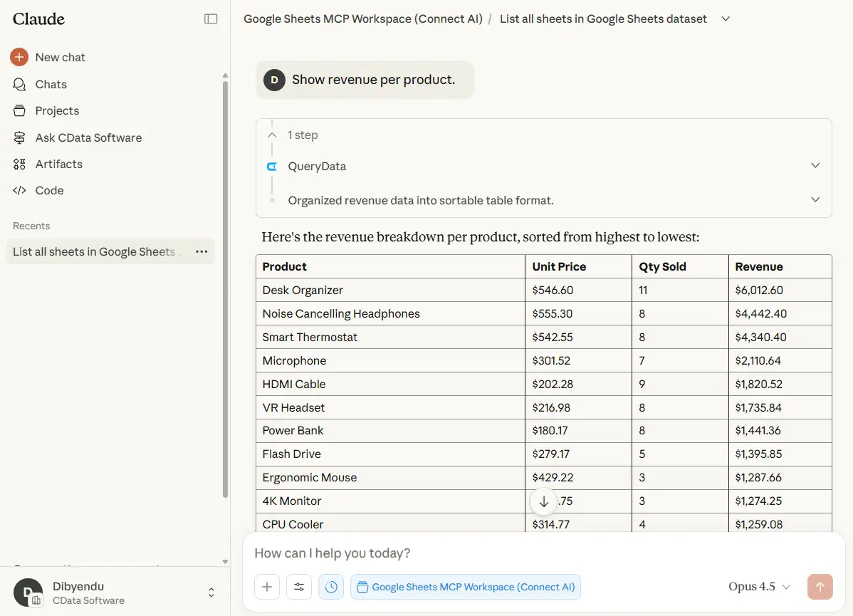Click the Projects folder icon
The image size is (853, 616).
(x=19, y=110)
